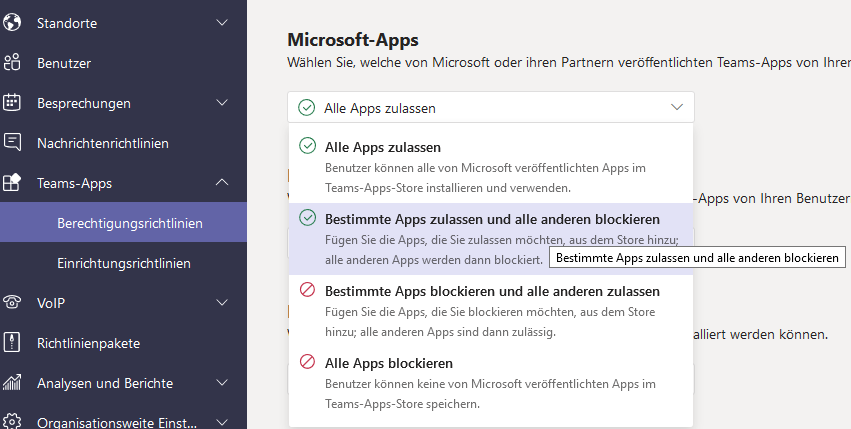Click the calendar icon for Besprechungen
Viewport: 851px width, 429px height.
tap(12, 103)
